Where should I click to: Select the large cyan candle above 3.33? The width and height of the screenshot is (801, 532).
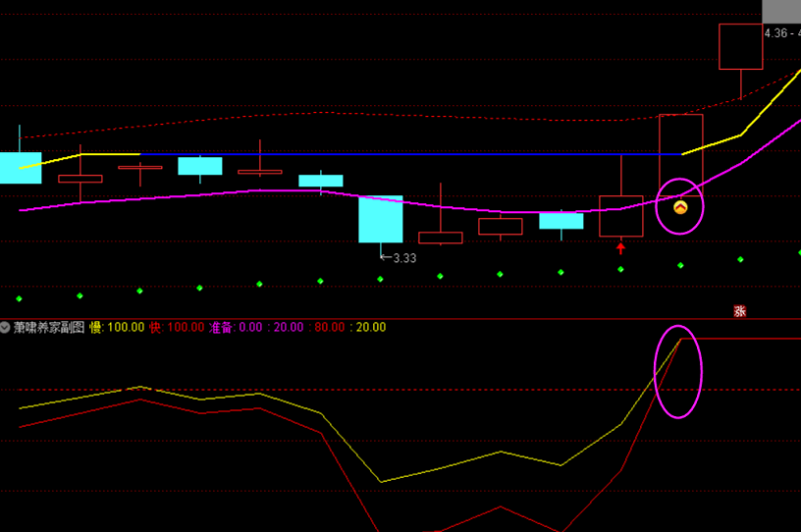click(381, 219)
